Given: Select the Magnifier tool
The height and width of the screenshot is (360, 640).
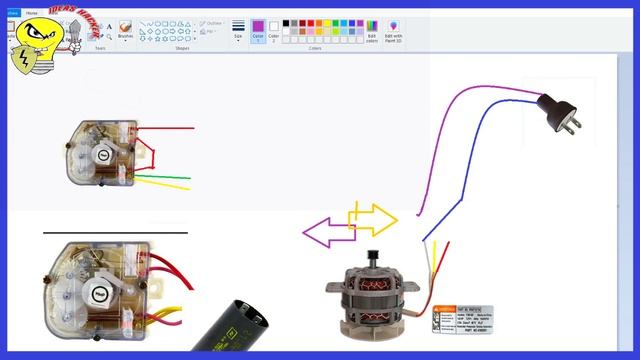Looking at the screenshot, I should (109, 37).
